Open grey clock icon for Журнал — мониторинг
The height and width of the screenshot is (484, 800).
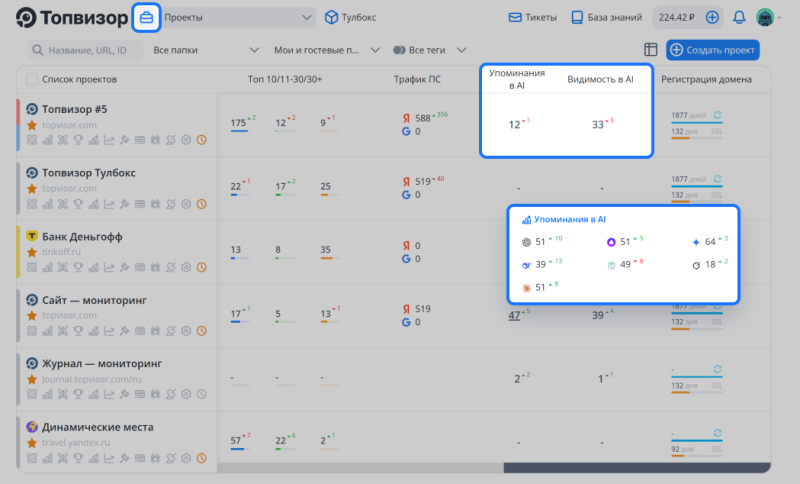coord(202,394)
